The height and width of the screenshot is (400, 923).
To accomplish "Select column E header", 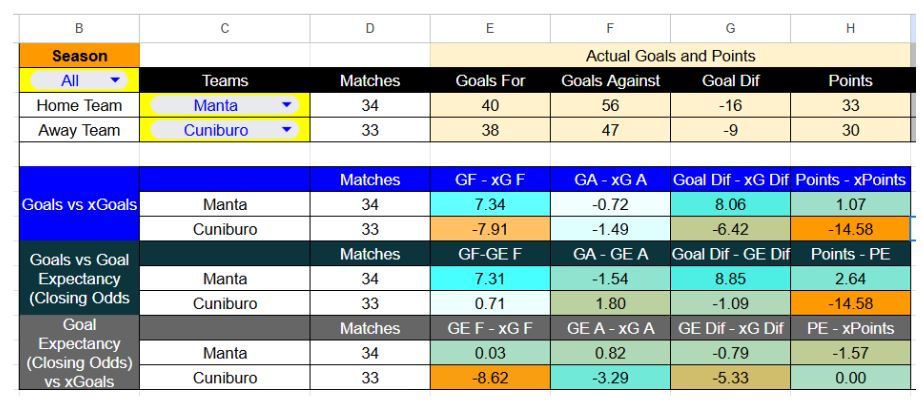I will coord(490,29).
